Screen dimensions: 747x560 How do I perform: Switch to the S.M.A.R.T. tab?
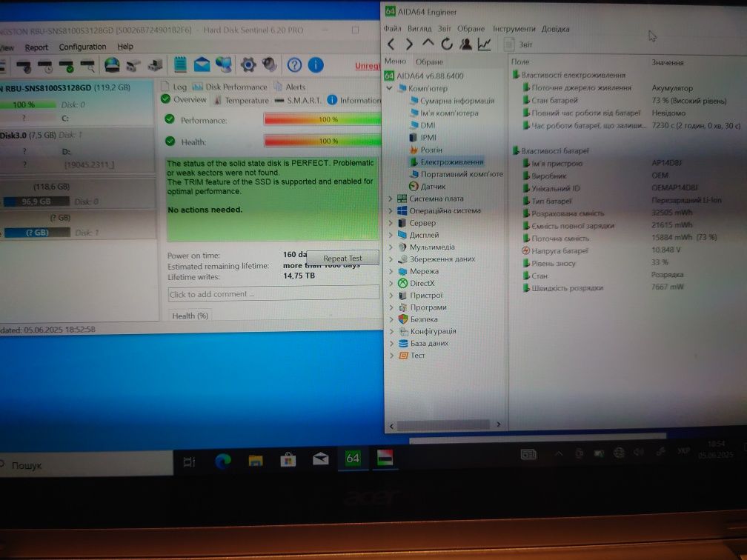(x=299, y=101)
